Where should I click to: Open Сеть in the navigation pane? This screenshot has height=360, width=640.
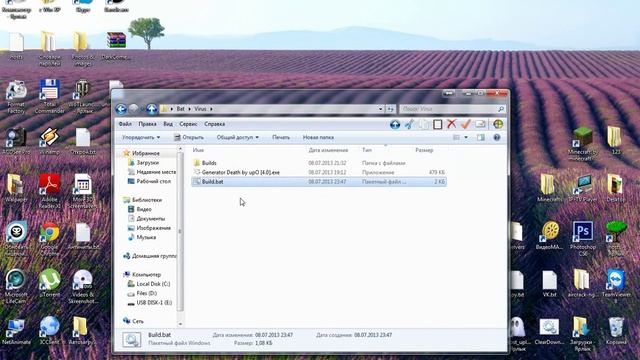coord(138,321)
